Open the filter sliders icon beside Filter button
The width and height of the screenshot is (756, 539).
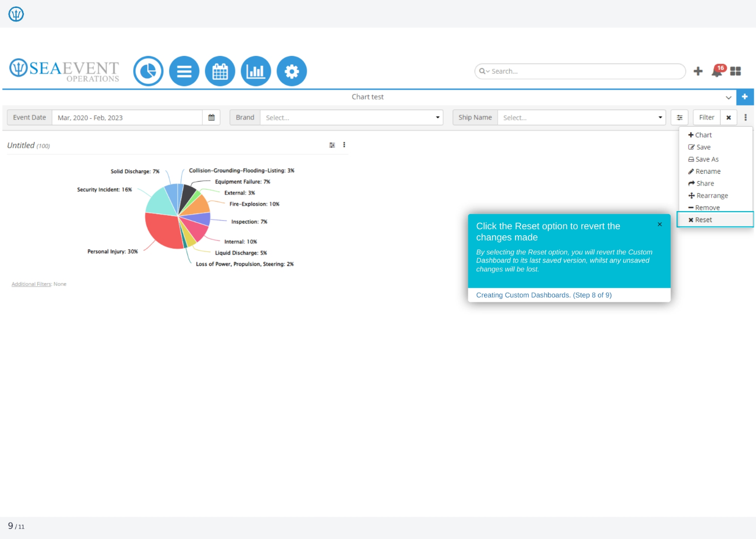pyautogui.click(x=680, y=118)
